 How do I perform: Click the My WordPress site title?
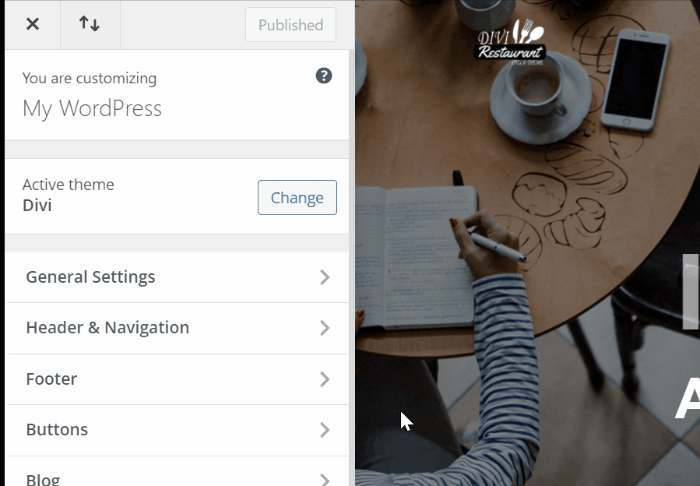click(92, 108)
